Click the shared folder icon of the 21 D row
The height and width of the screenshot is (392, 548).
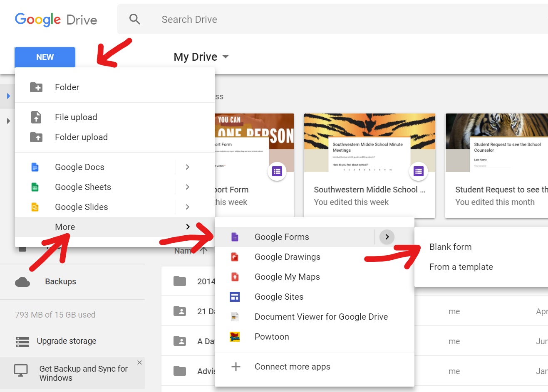tap(180, 311)
